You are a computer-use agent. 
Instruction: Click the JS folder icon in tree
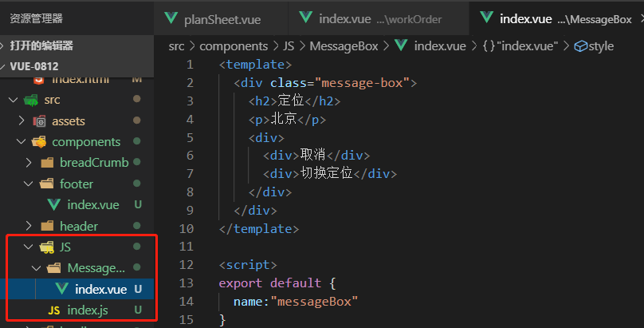46,247
